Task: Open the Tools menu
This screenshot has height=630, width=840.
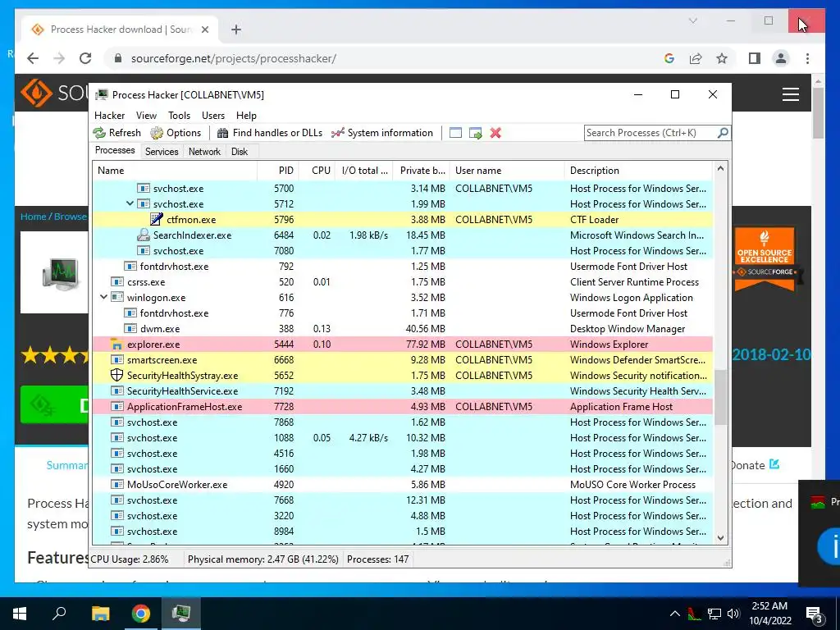Action: pyautogui.click(x=179, y=115)
